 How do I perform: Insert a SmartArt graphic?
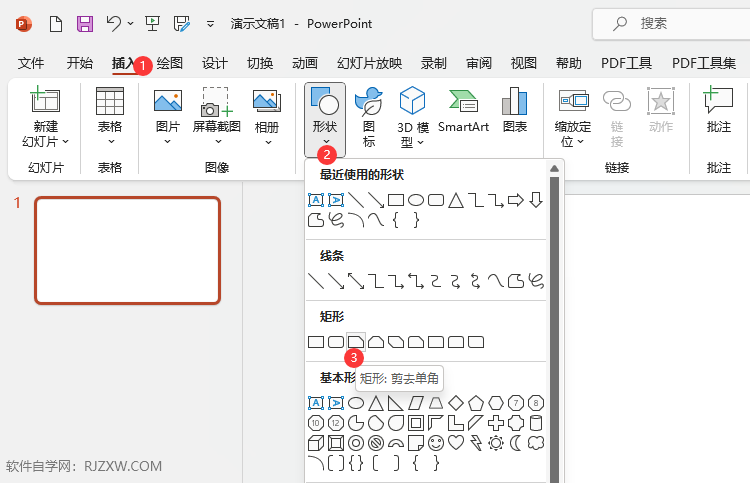click(463, 110)
